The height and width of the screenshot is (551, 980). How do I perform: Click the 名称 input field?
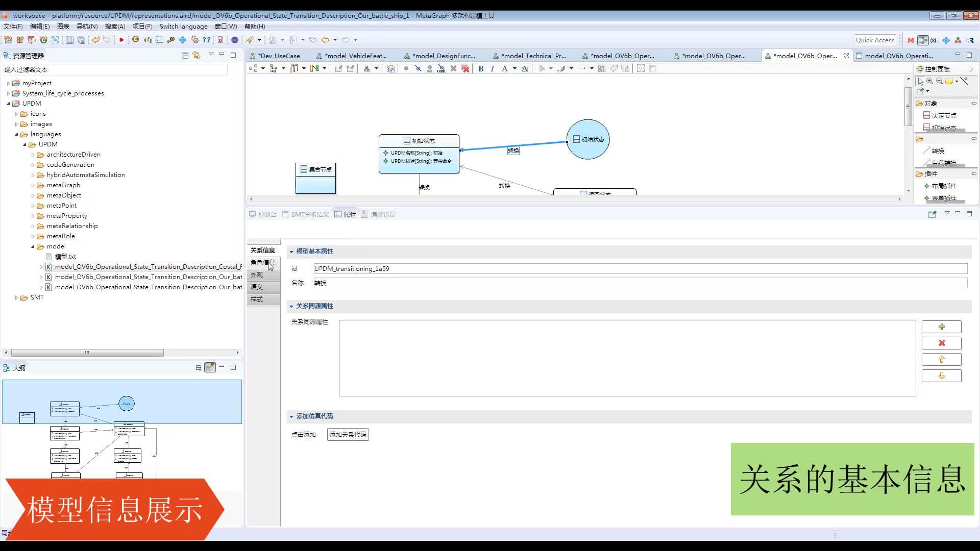point(640,283)
